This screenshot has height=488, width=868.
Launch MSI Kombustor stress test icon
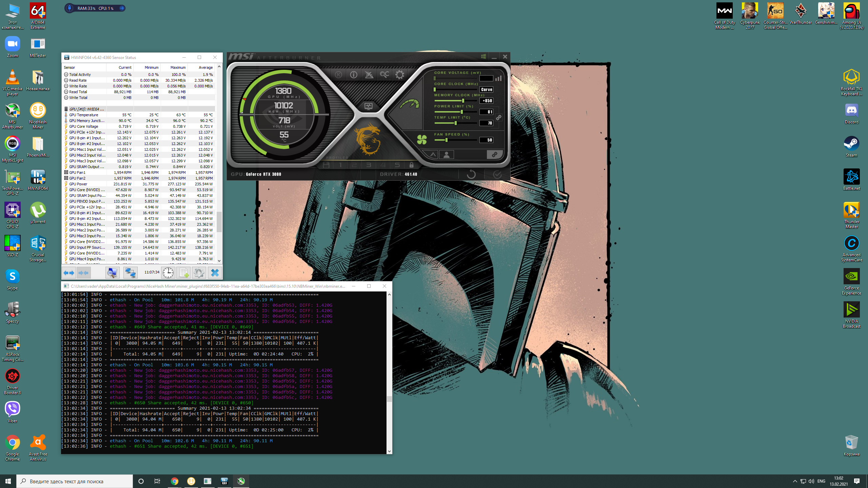[x=338, y=75]
